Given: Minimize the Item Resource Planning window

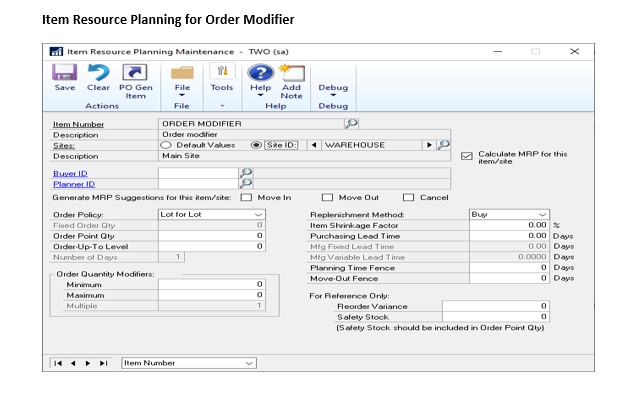Looking at the screenshot, I should tap(497, 51).
